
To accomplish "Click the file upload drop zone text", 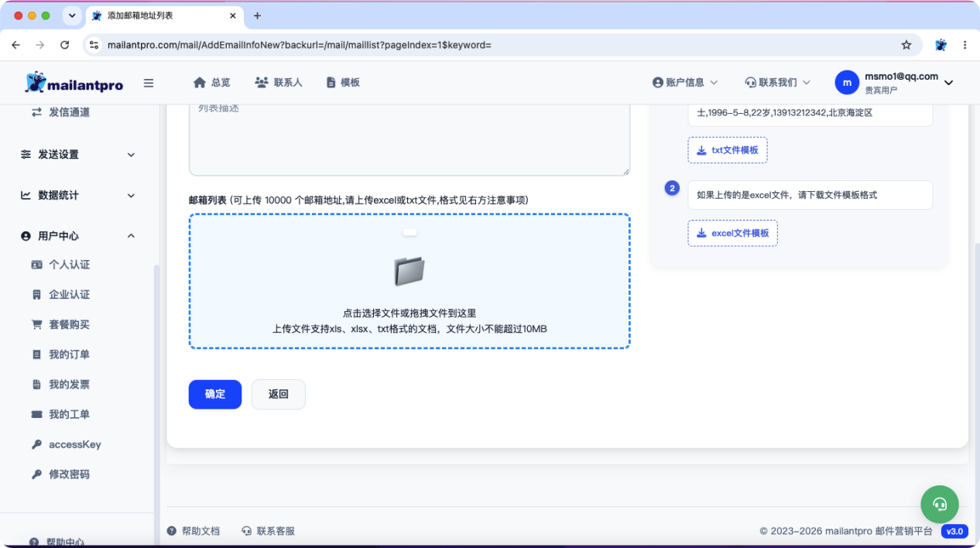I will click(x=409, y=321).
